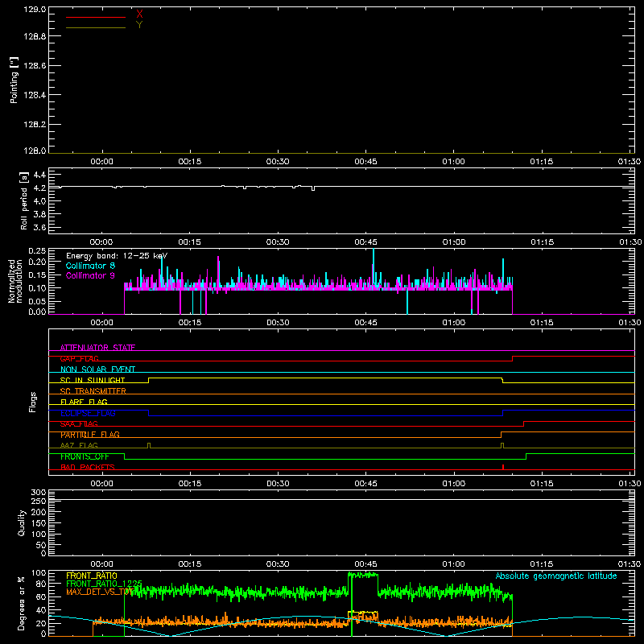Click the GAP_FLAG label
The width and height of the screenshot is (644, 644).
(79, 358)
